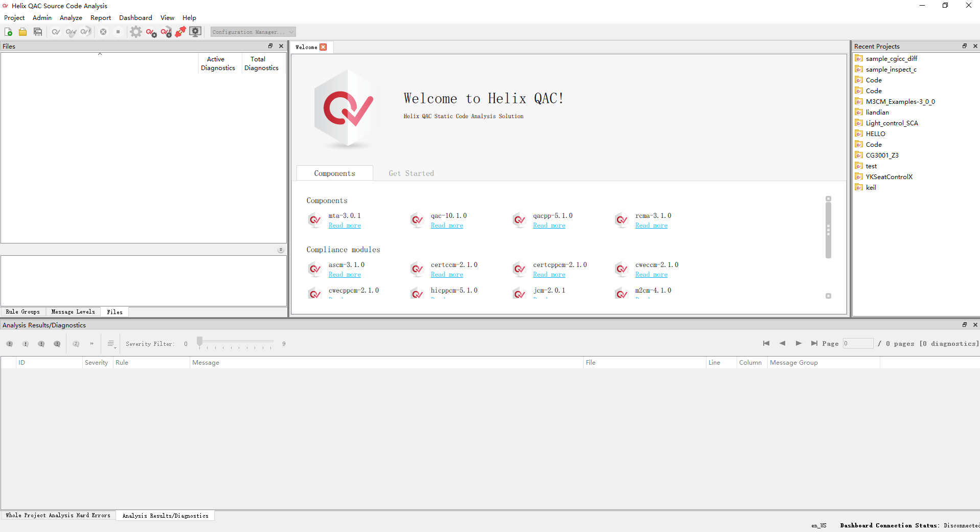Create a new project
Screen dimensions: 980x532
pyautogui.click(x=9, y=32)
